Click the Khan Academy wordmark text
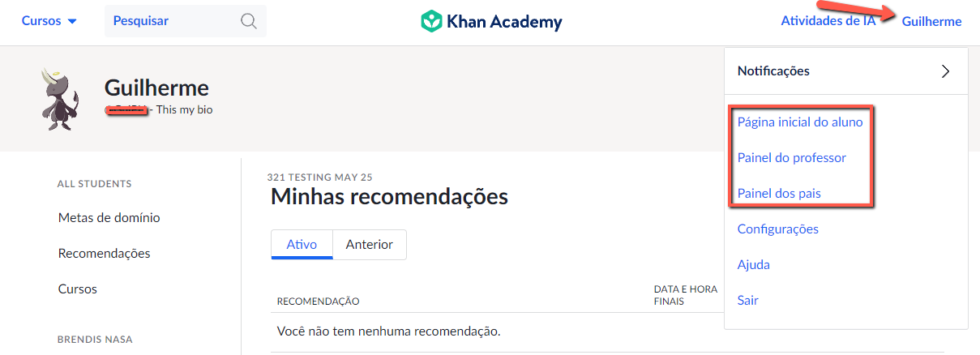This screenshot has width=980, height=355. tap(504, 22)
